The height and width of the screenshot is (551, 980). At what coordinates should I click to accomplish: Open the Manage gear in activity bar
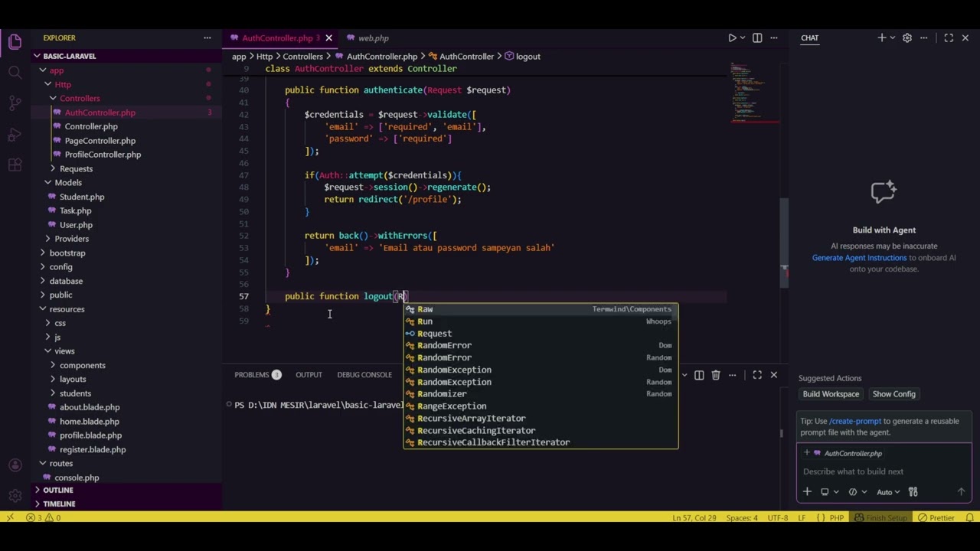[x=15, y=496]
